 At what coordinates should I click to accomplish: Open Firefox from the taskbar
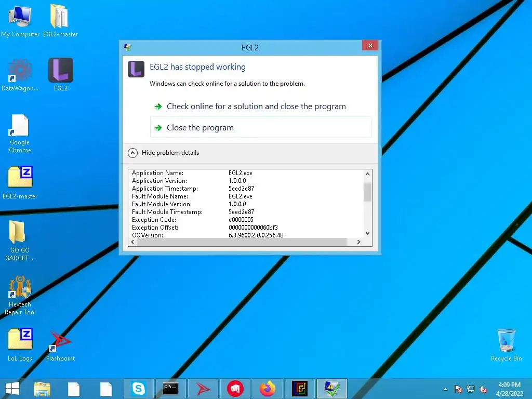coord(268,389)
